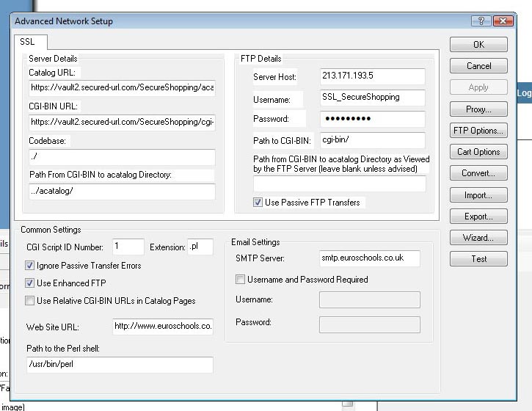532x411 pixels.
Task: Open the Proxy settings
Action: 478,109
